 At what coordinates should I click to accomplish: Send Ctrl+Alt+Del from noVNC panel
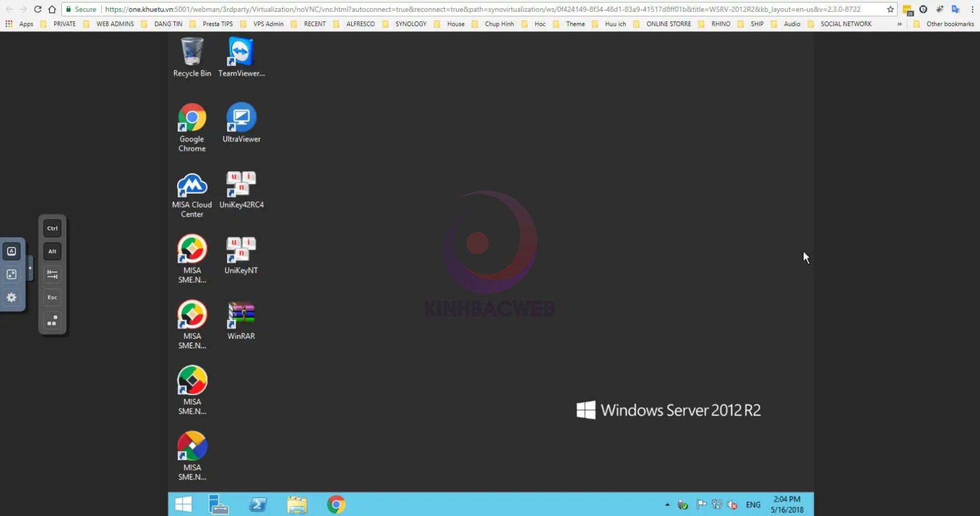click(52, 321)
